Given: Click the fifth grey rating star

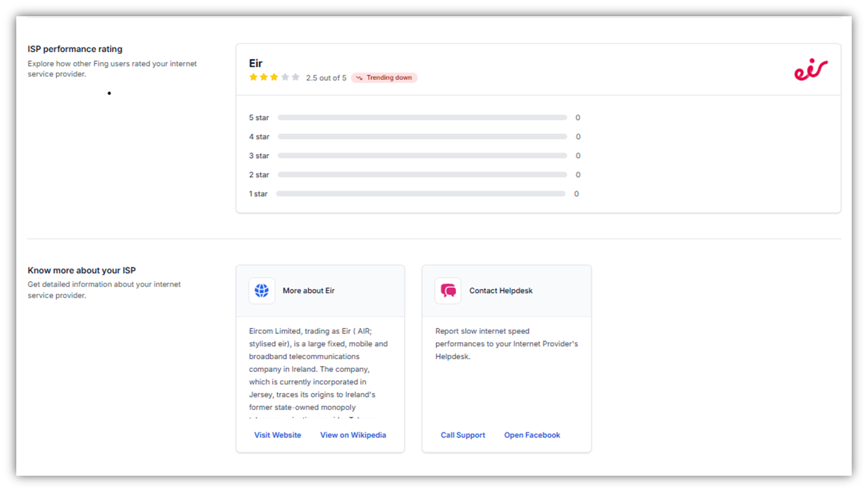Looking at the screenshot, I should (295, 77).
